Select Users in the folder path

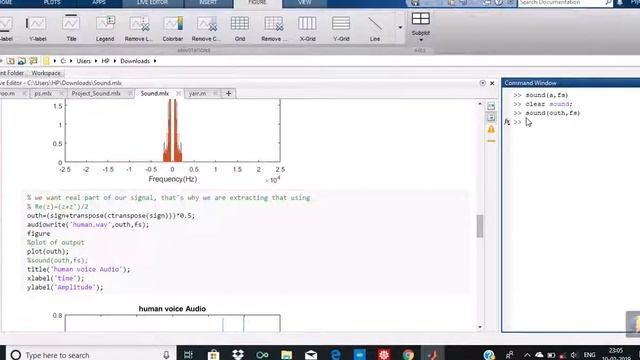(x=84, y=61)
